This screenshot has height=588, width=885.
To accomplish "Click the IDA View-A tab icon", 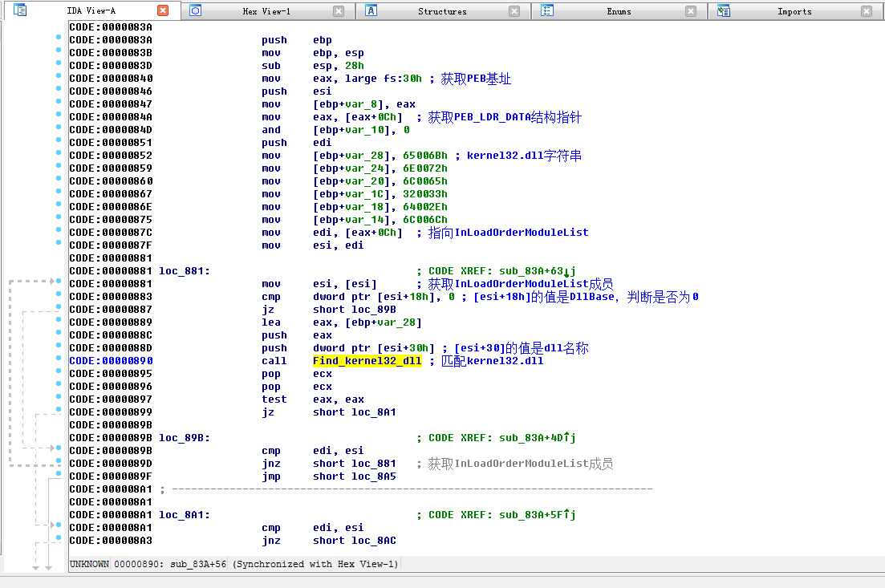I will tap(20, 10).
